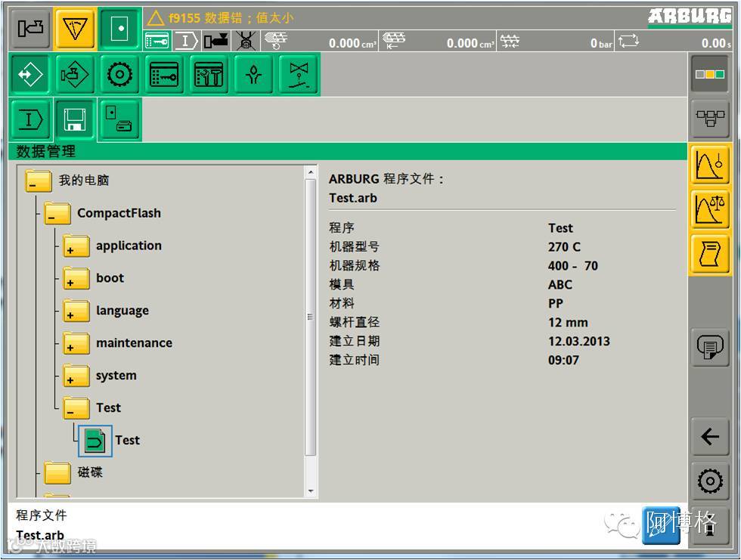This screenshot has height=560, width=741.
Task: Select the yellow triangle alarm button
Action: pyautogui.click(x=75, y=28)
